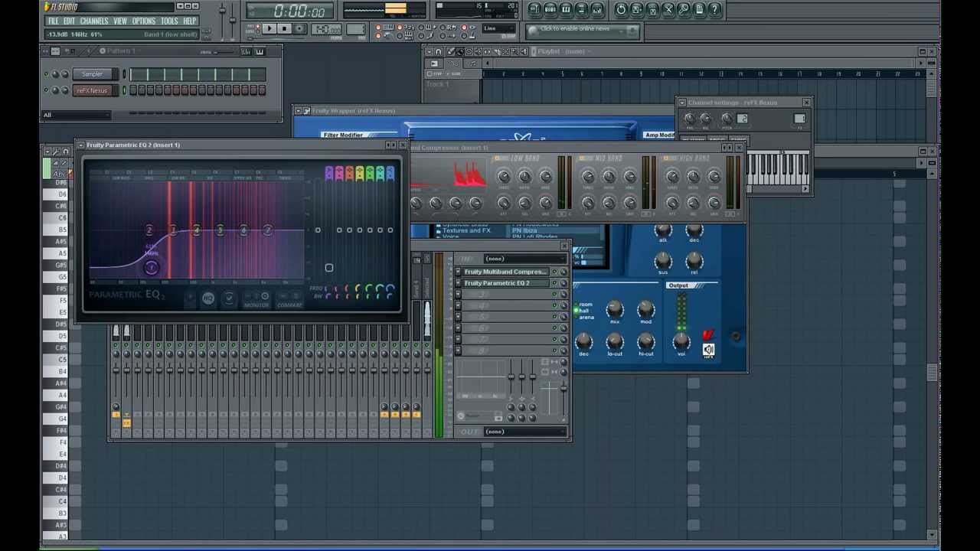Viewport: 980px width, 551px height.
Task: Click the purple band 1 type selector
Action: pyautogui.click(x=329, y=174)
